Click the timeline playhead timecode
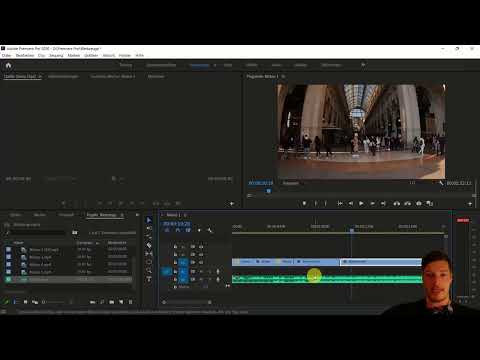Viewport: 480px width, 360px height. (177, 224)
